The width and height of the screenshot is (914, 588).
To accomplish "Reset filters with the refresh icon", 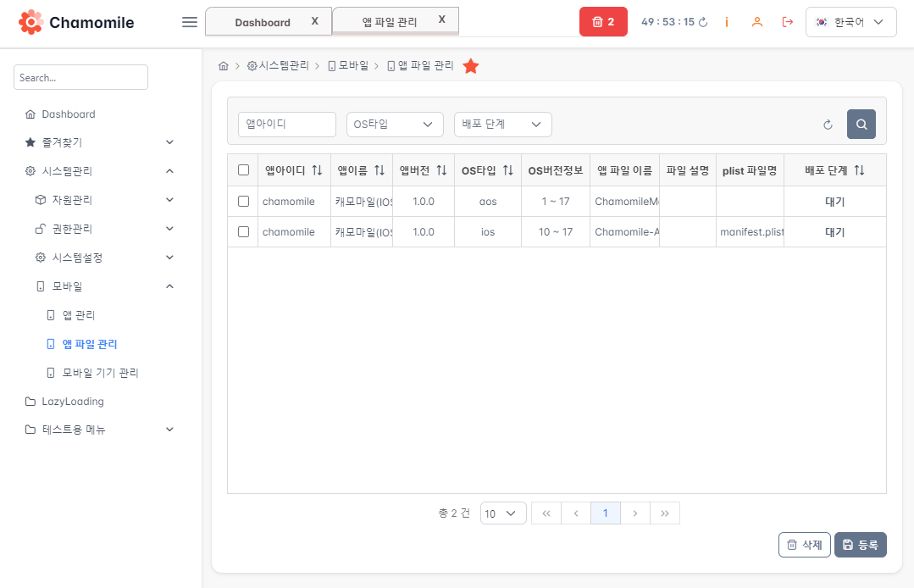I will [x=828, y=125].
